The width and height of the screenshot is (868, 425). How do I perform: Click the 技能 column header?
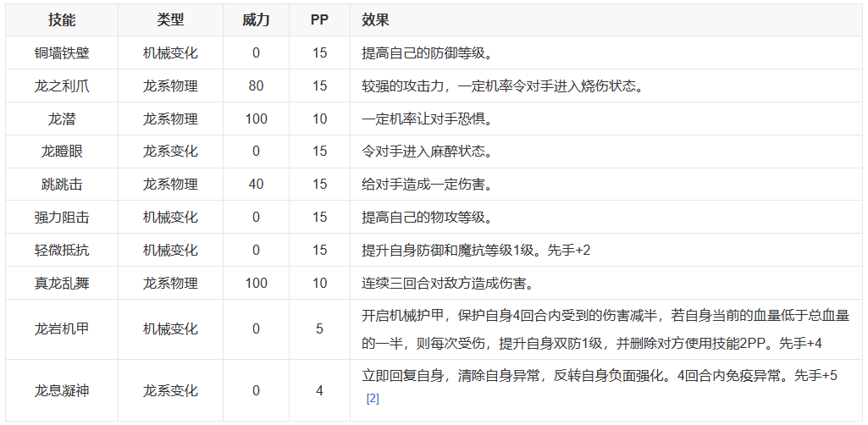point(62,19)
